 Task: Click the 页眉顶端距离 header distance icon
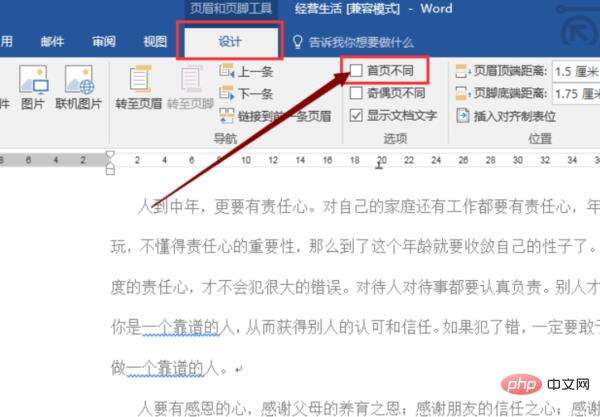pyautogui.click(x=462, y=71)
